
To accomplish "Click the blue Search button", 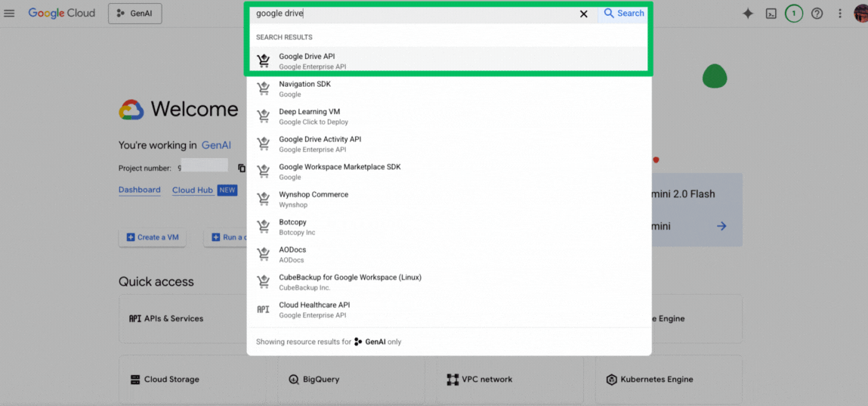I will [x=624, y=14].
